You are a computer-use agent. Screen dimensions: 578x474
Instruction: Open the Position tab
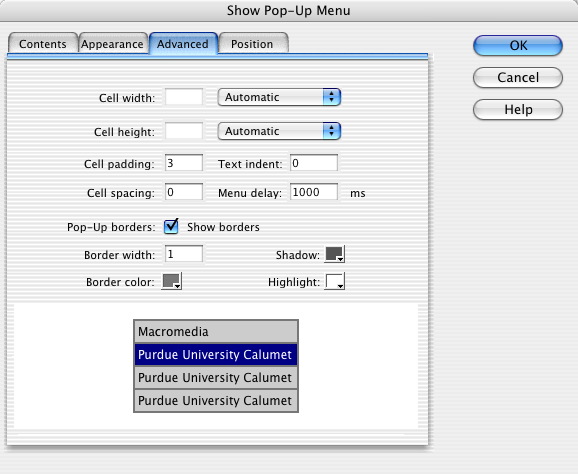coord(252,44)
